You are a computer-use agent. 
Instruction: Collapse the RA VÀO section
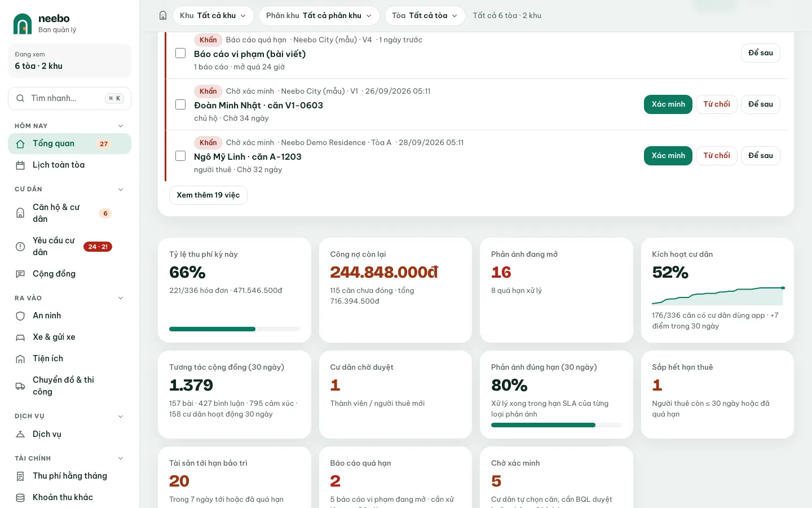[x=121, y=298]
